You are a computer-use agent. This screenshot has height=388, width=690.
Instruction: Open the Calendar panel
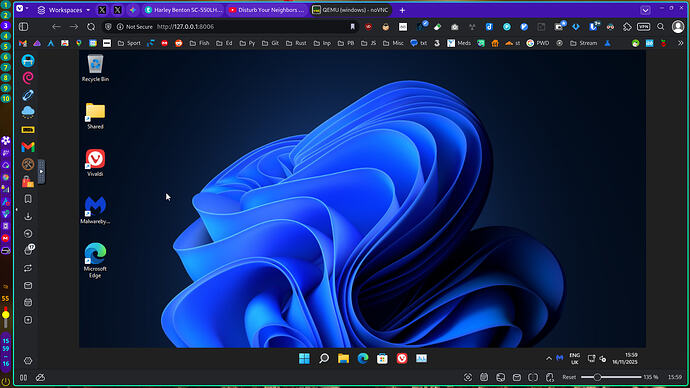tap(28, 303)
